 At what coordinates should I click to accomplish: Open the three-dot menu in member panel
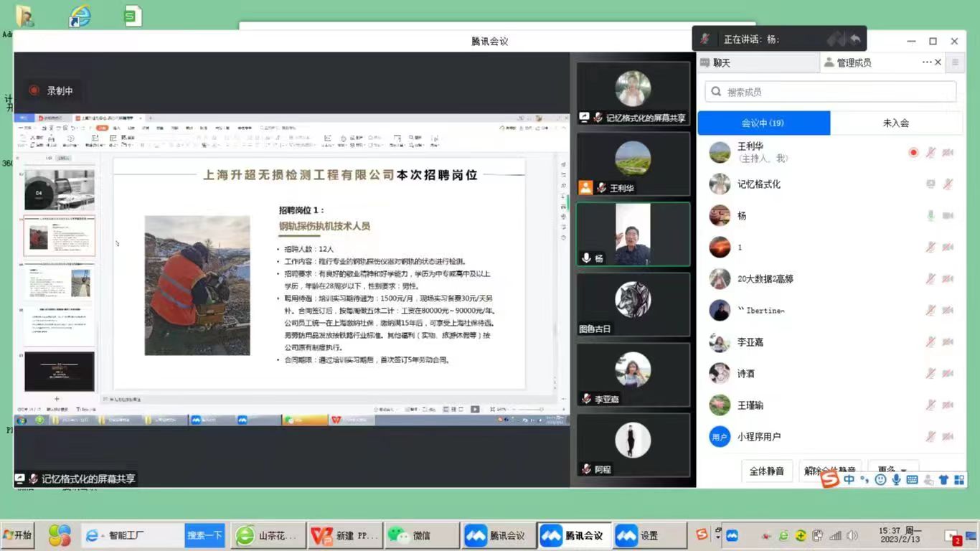click(x=926, y=62)
